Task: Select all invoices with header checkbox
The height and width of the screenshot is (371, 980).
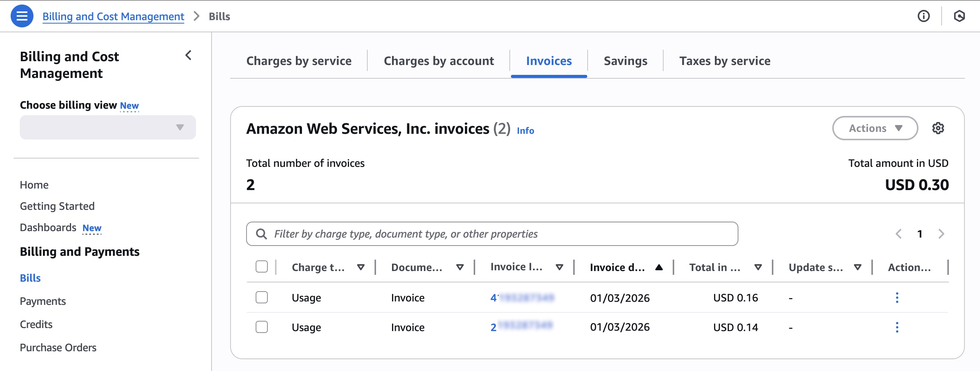Action: [261, 266]
